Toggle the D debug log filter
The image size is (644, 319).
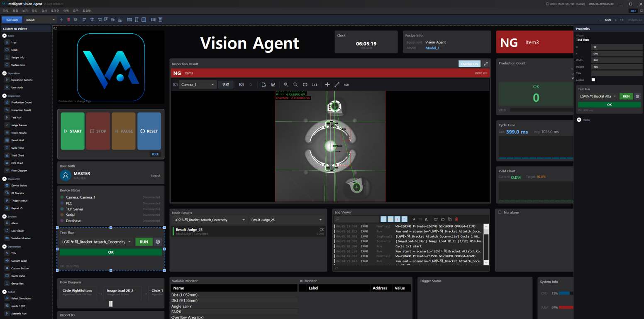404,219
